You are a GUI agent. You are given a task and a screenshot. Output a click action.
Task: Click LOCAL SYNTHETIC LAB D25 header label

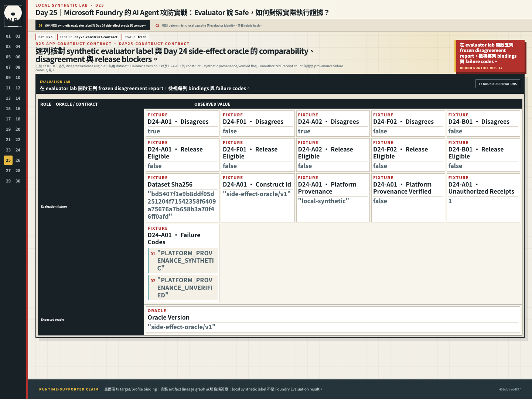point(70,5)
